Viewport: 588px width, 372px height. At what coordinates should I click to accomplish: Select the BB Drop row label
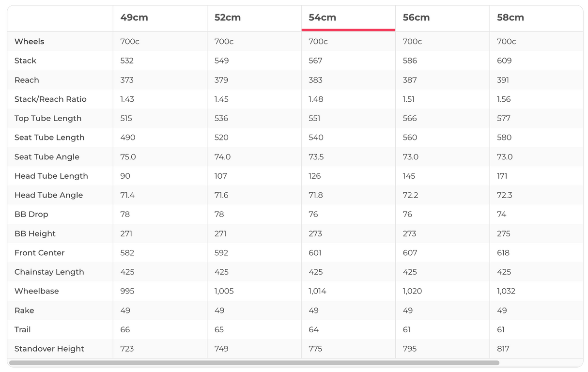pos(31,214)
